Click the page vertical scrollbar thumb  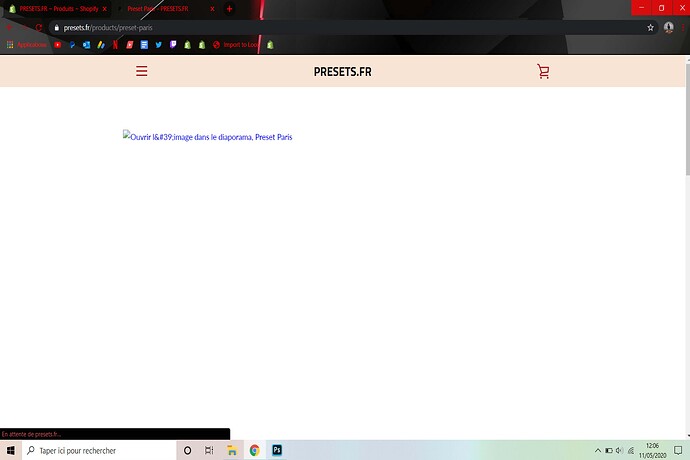click(687, 119)
